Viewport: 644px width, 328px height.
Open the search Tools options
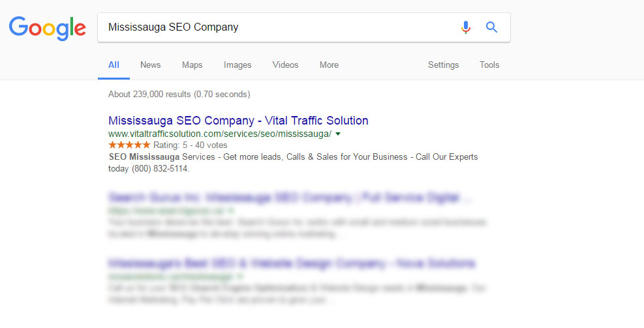(x=489, y=65)
